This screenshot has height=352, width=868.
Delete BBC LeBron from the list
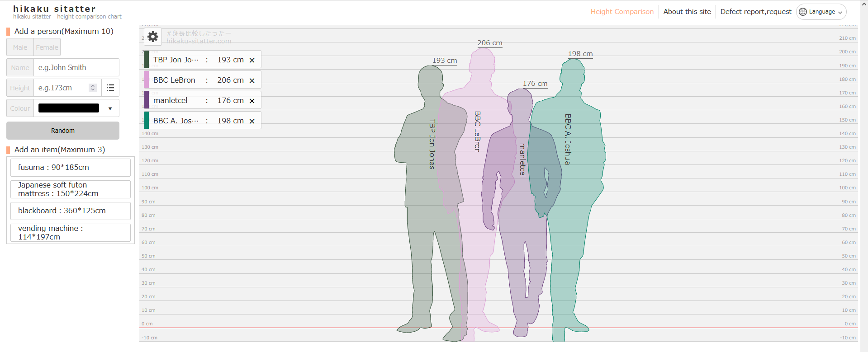point(252,80)
